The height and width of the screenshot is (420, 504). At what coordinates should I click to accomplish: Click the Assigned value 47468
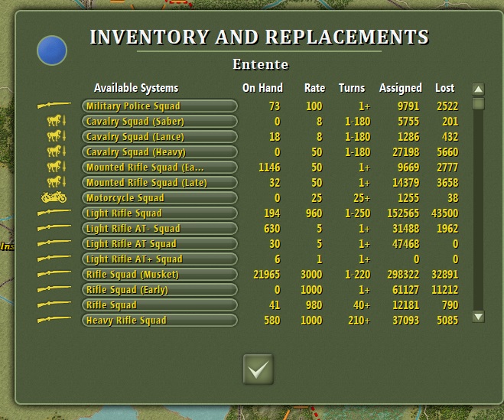(x=406, y=244)
